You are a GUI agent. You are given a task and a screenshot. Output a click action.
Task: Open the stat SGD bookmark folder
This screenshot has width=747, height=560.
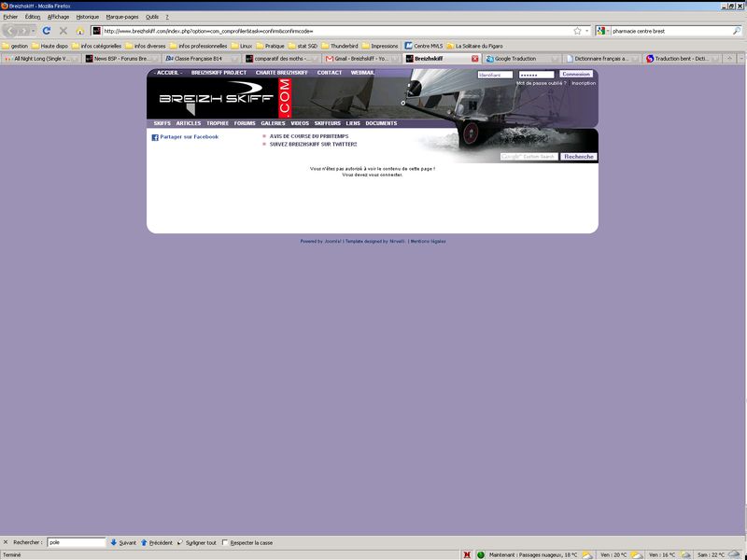[303, 46]
